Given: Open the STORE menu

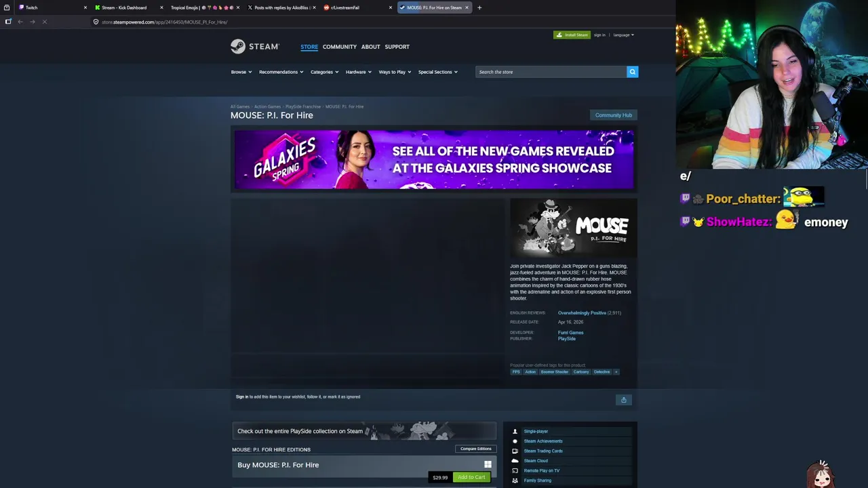Looking at the screenshot, I should tap(309, 47).
